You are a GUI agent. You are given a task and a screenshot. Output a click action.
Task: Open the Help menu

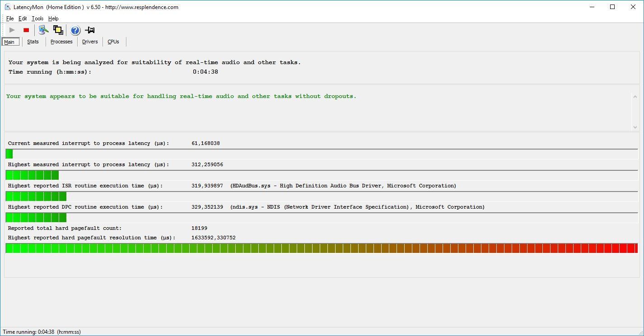[x=53, y=19]
